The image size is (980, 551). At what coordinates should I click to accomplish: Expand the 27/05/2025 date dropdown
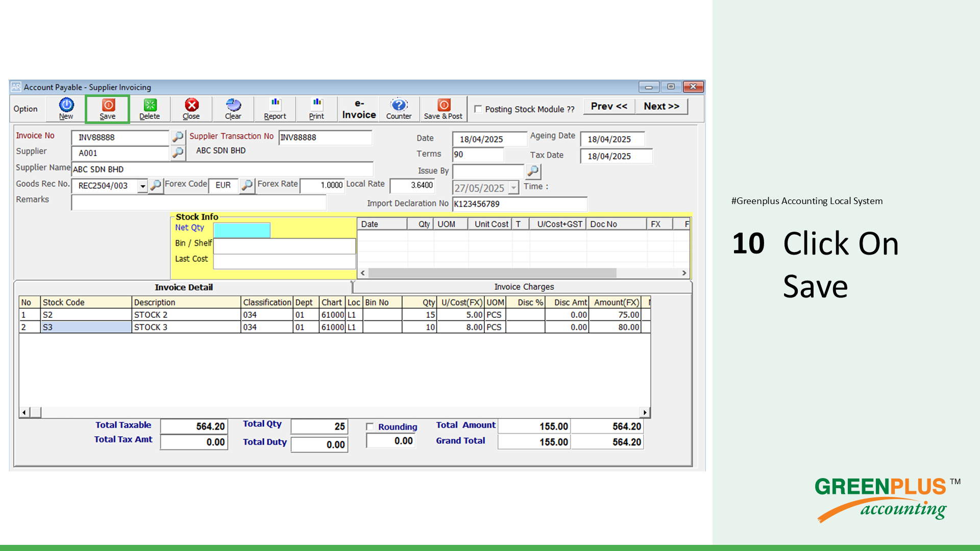[x=513, y=188]
